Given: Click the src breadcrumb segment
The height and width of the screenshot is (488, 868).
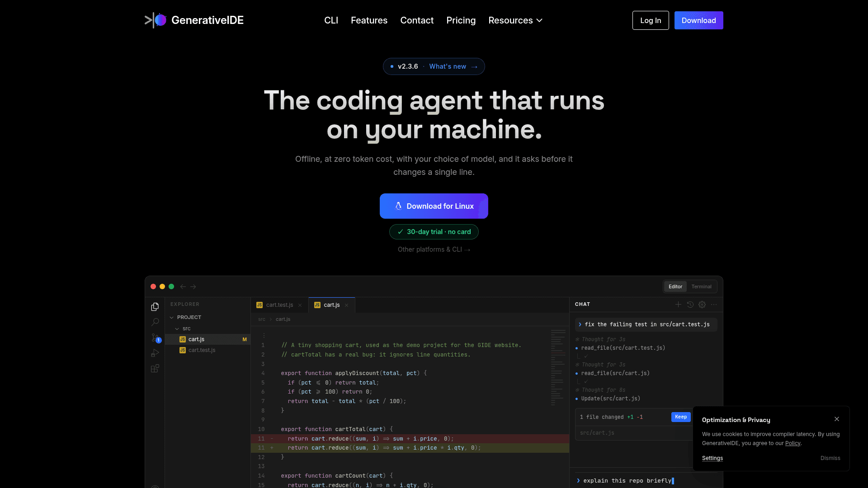Looking at the screenshot, I should click(x=262, y=319).
